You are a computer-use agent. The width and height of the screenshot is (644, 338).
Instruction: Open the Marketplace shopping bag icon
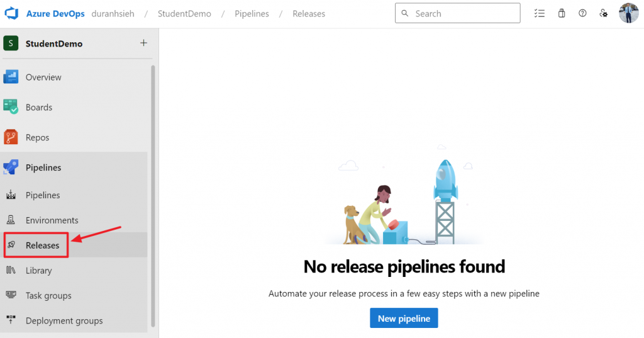562,13
